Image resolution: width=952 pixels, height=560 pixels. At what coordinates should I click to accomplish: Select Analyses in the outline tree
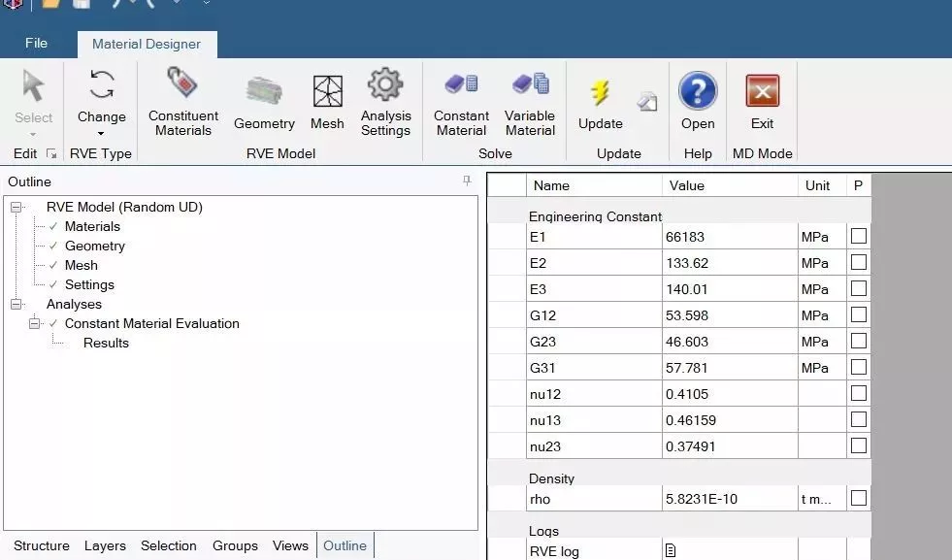click(x=74, y=305)
